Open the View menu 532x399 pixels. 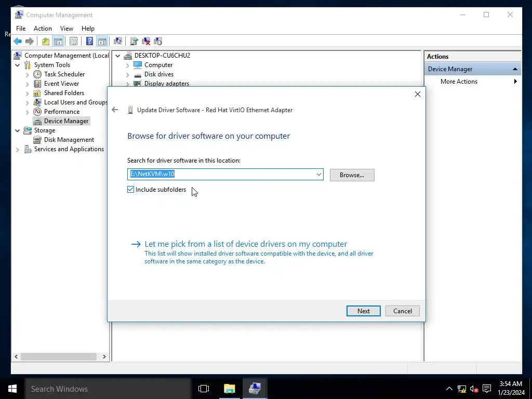[x=66, y=29]
